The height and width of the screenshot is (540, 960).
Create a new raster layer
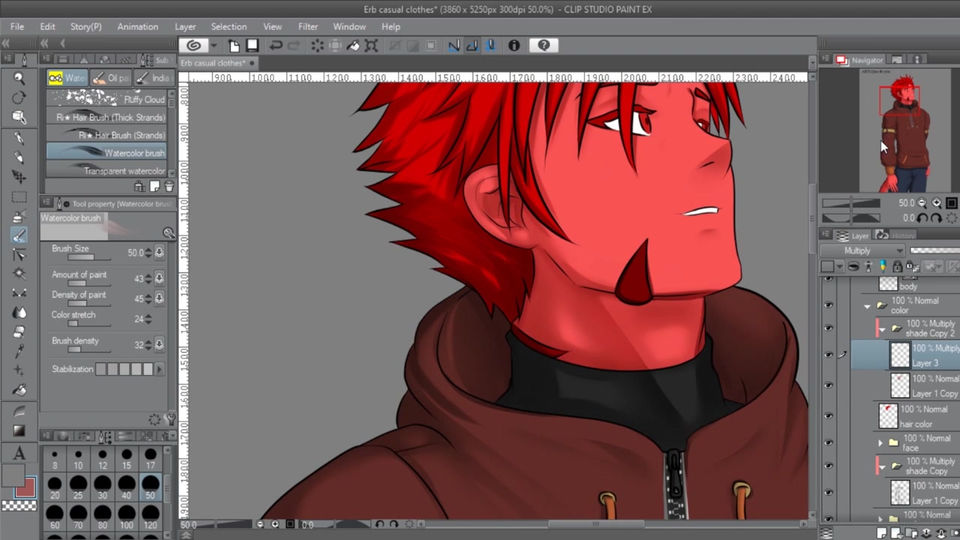click(x=882, y=533)
